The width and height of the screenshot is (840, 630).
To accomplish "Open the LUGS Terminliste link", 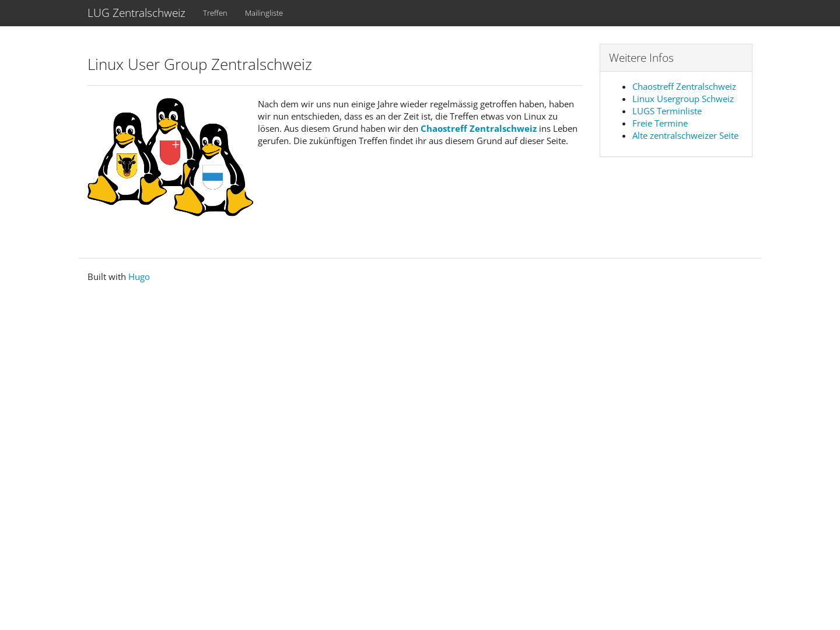I will 667,111.
